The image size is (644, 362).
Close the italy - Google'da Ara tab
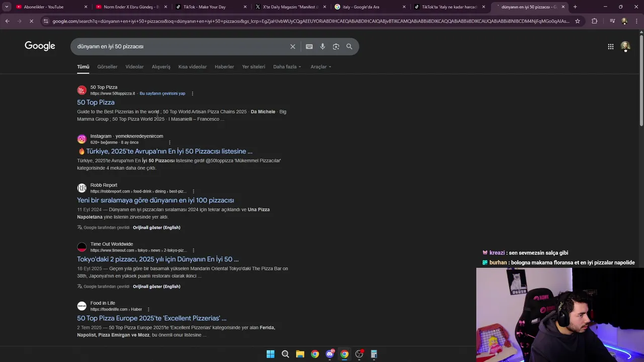(x=404, y=7)
